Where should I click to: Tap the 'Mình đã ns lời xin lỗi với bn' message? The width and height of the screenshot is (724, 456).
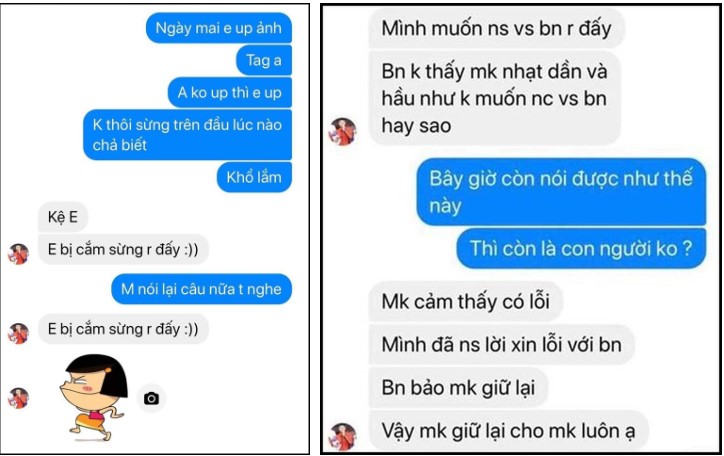[x=501, y=345]
